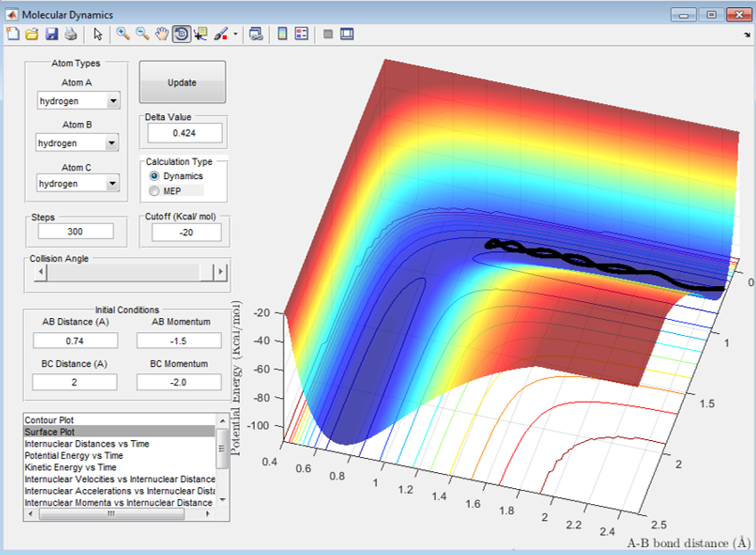Activate the Pan hand tool
The width and height of the screenshot is (756, 555).
click(161, 34)
